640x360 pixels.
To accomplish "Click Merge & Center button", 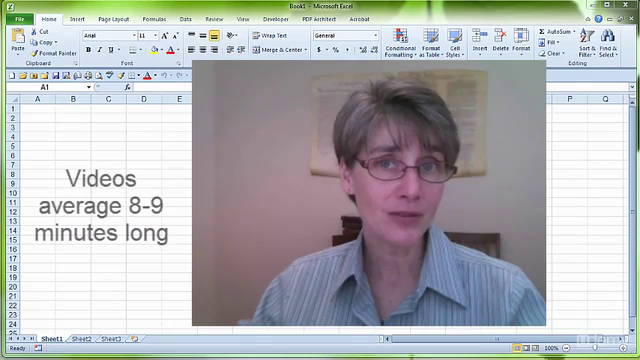I will tap(277, 50).
